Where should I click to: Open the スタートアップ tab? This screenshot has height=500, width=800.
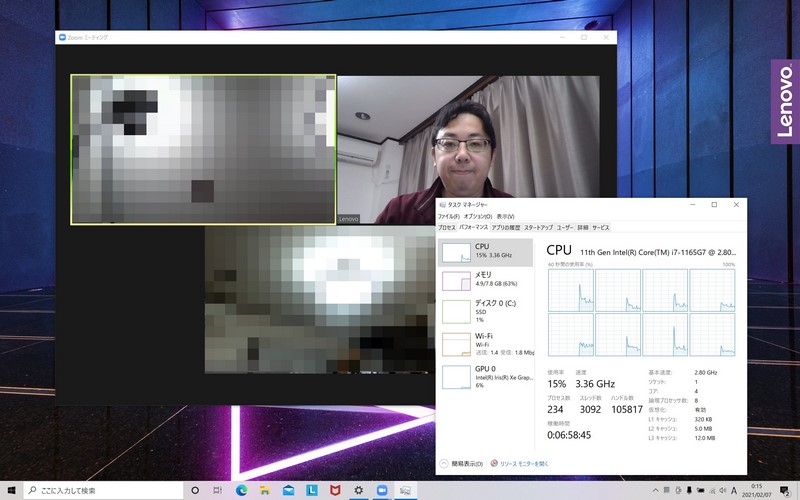pos(538,228)
